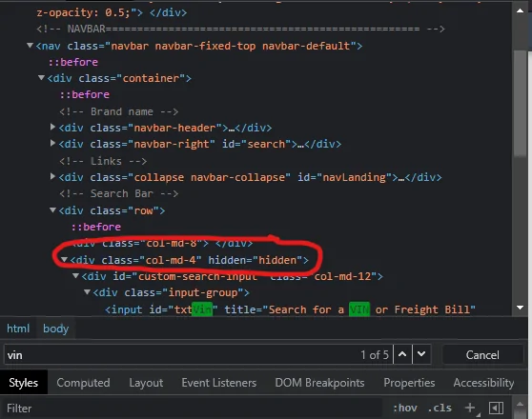The image size is (532, 419).
Task: Select the first ::before pseudo-element under nav
Action: tap(73, 62)
